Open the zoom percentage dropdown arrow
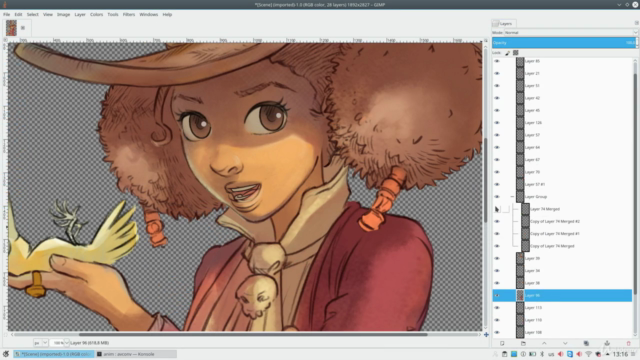The height and width of the screenshot is (360, 640). [67, 343]
